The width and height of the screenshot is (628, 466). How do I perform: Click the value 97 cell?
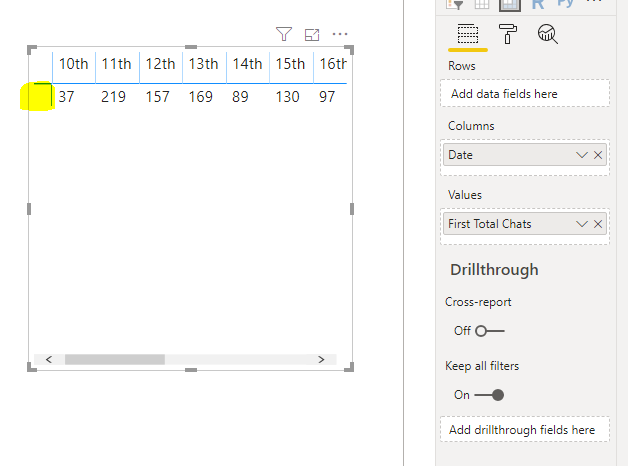coord(327,97)
